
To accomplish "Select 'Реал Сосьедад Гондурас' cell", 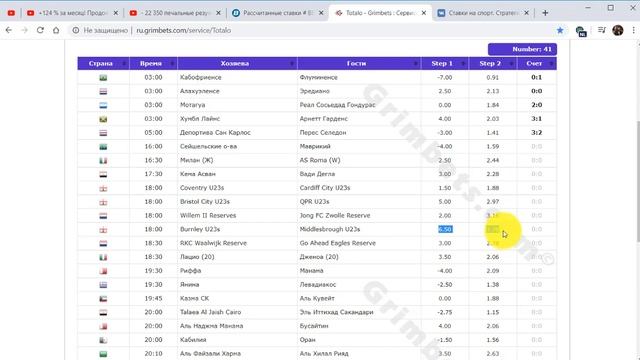I will (x=359, y=105).
